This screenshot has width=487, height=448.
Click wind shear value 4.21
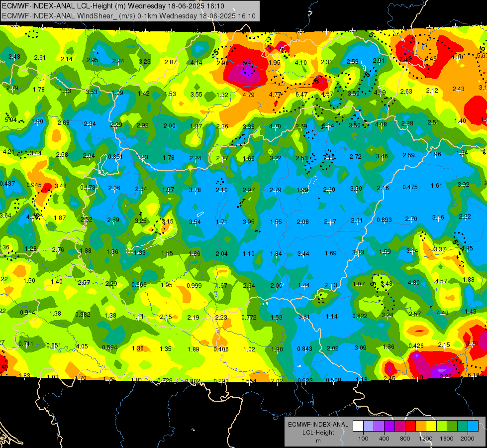point(8,152)
